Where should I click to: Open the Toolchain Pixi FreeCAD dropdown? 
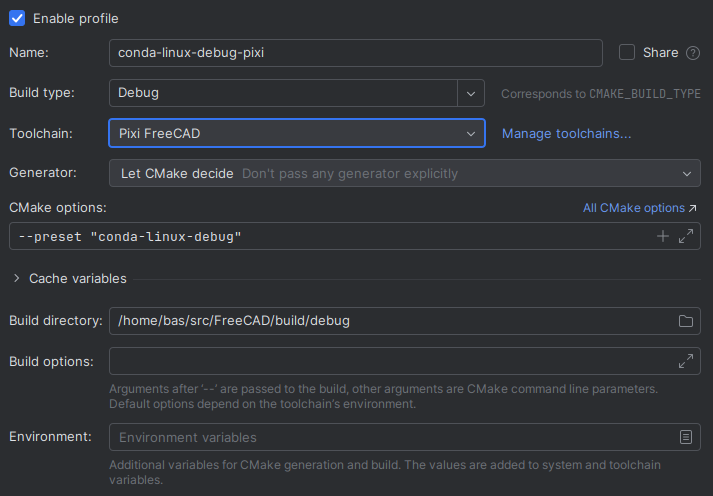(x=471, y=133)
